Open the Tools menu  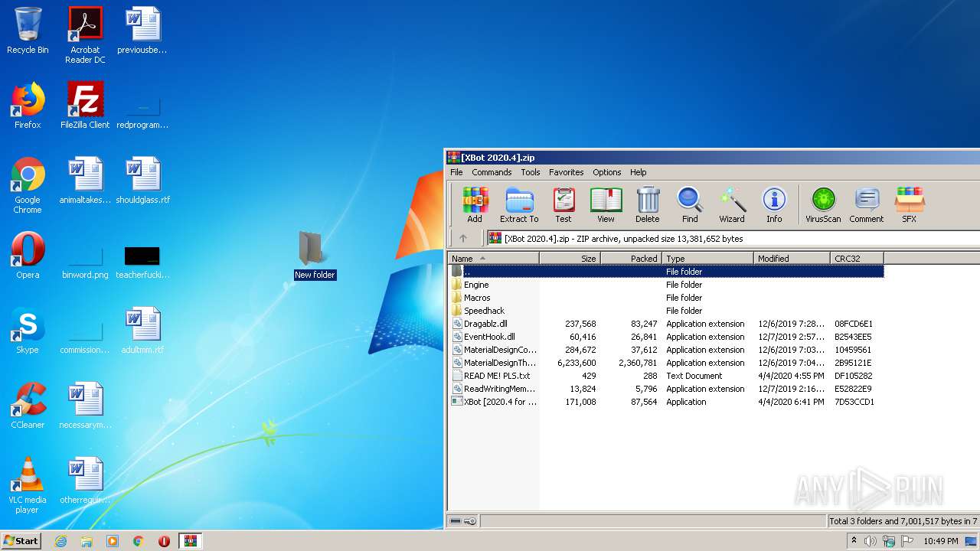(531, 172)
